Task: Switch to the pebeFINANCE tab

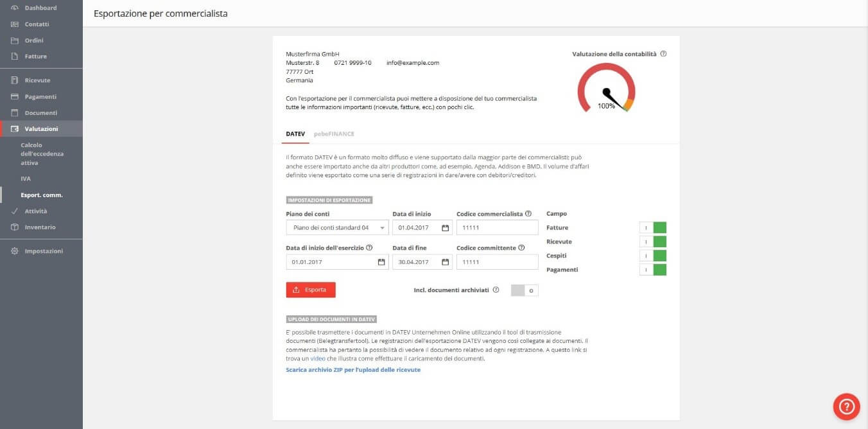Action: 334,134
